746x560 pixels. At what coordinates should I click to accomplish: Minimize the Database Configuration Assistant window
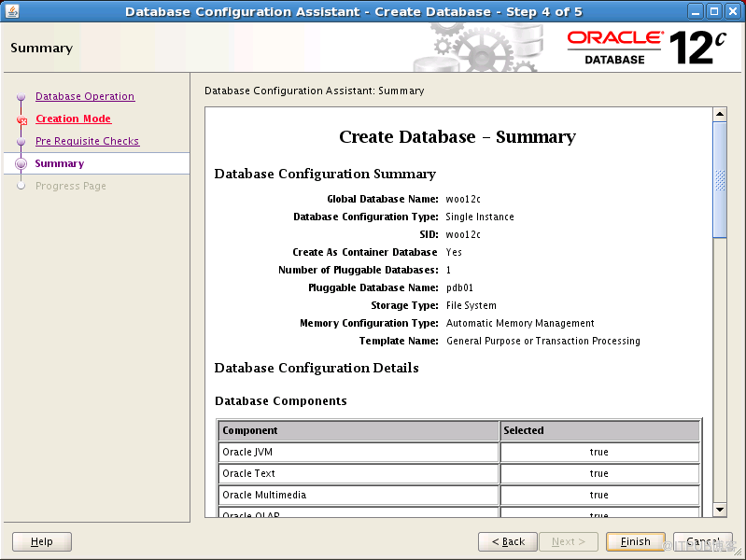click(695, 11)
